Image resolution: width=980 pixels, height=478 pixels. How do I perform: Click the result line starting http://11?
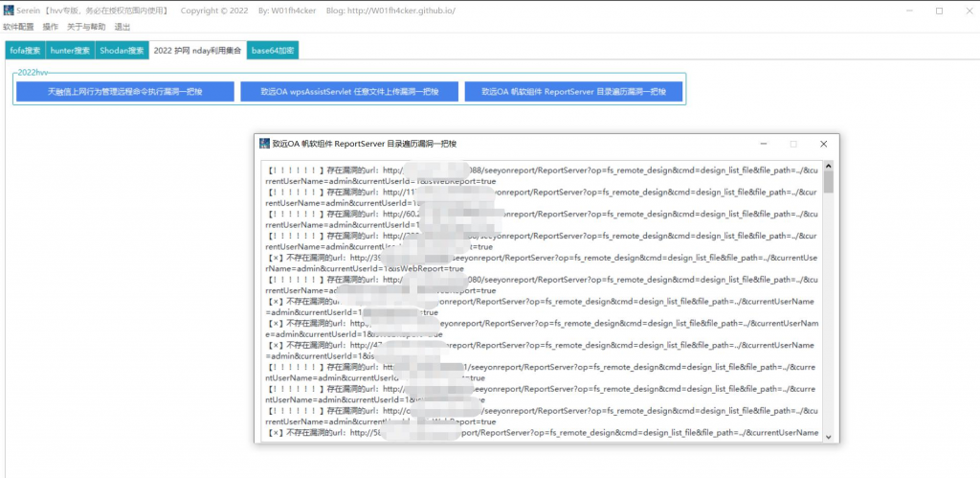click(542, 197)
